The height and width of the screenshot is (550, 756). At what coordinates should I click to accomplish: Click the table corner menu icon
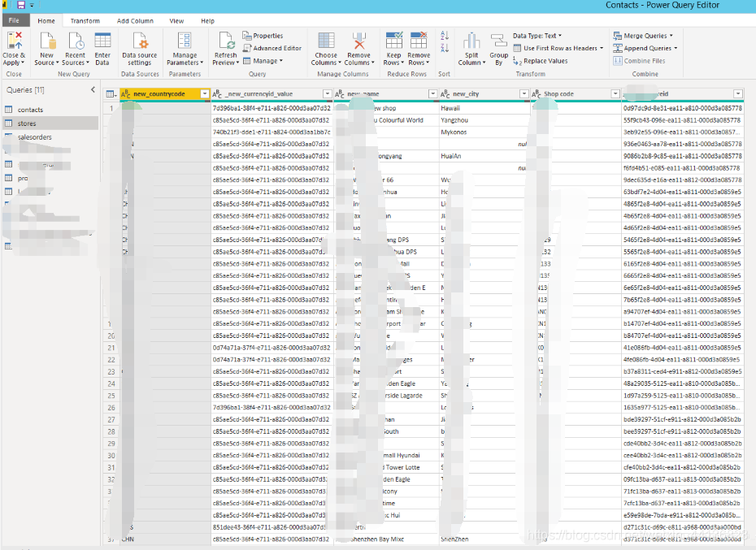pos(111,94)
